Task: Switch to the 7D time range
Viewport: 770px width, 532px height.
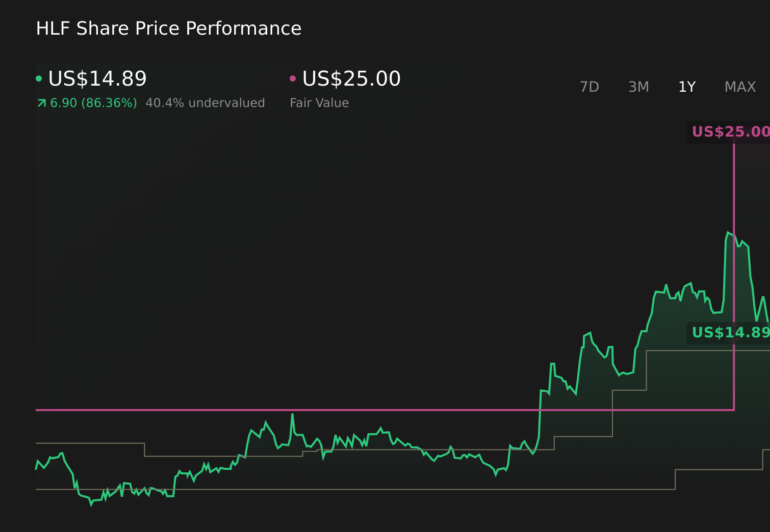Action: pyautogui.click(x=589, y=87)
